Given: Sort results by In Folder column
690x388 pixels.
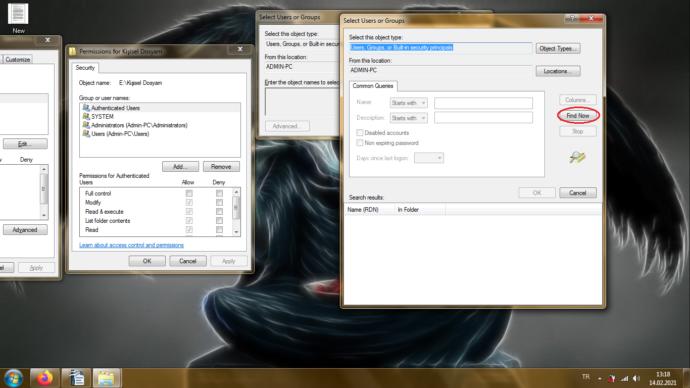Looking at the screenshot, I should [x=420, y=210].
